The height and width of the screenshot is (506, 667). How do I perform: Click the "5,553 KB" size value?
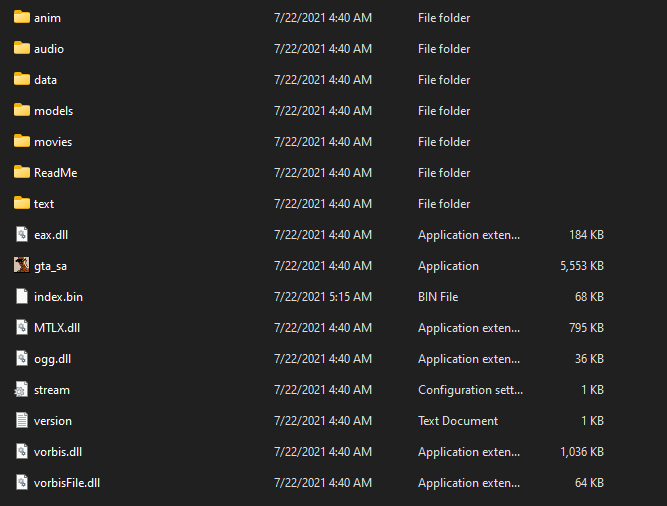click(x=582, y=266)
